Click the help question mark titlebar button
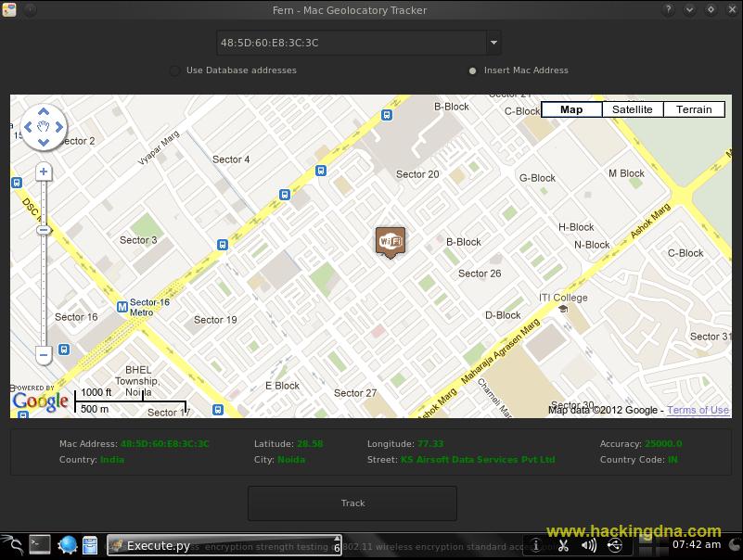The height and width of the screenshot is (560, 743). (668, 9)
